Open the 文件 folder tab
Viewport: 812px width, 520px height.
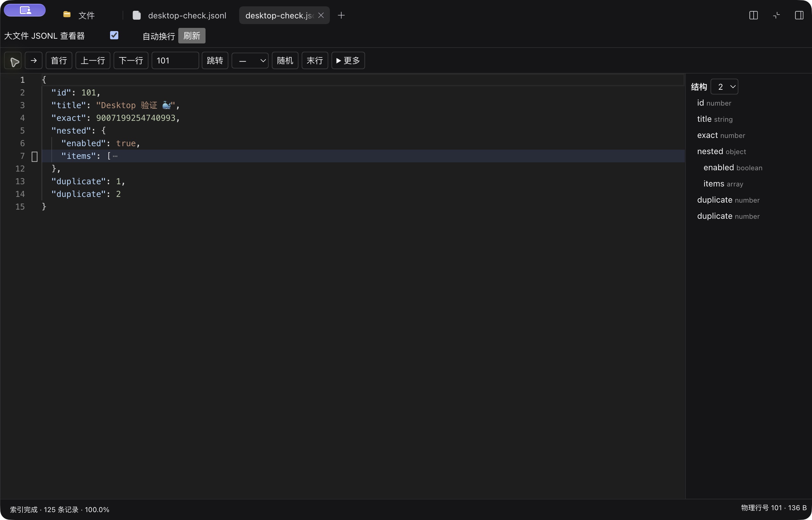point(79,15)
